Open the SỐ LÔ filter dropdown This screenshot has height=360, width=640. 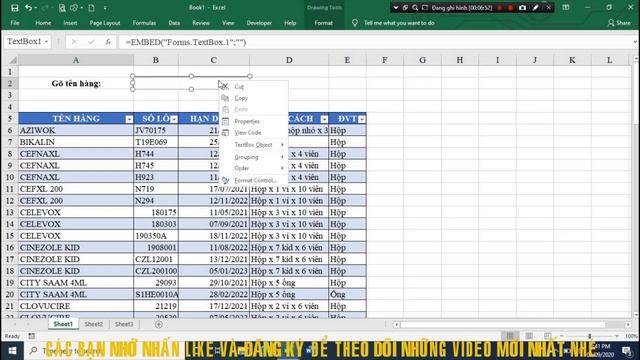(x=174, y=119)
